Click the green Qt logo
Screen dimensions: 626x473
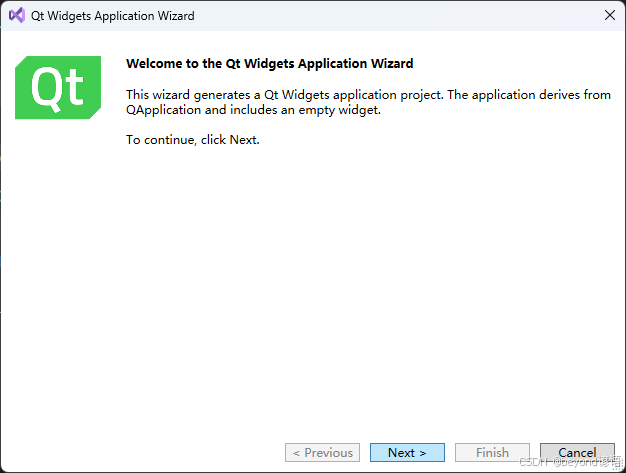point(58,87)
